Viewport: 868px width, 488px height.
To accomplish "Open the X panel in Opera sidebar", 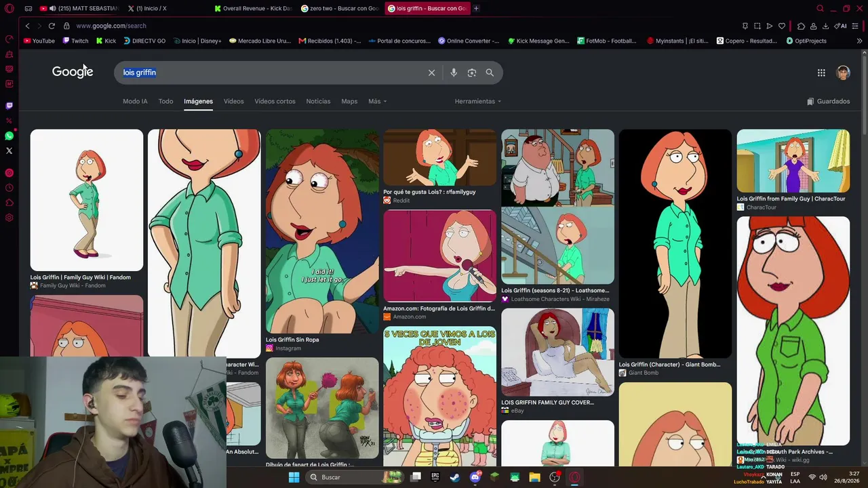I will click(9, 150).
